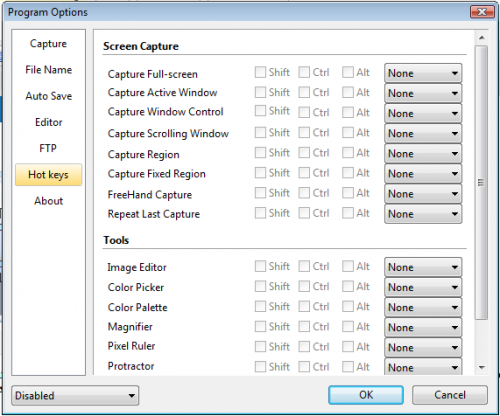Confirm settings with the OK button
This screenshot has width=500, height=416.
click(366, 395)
